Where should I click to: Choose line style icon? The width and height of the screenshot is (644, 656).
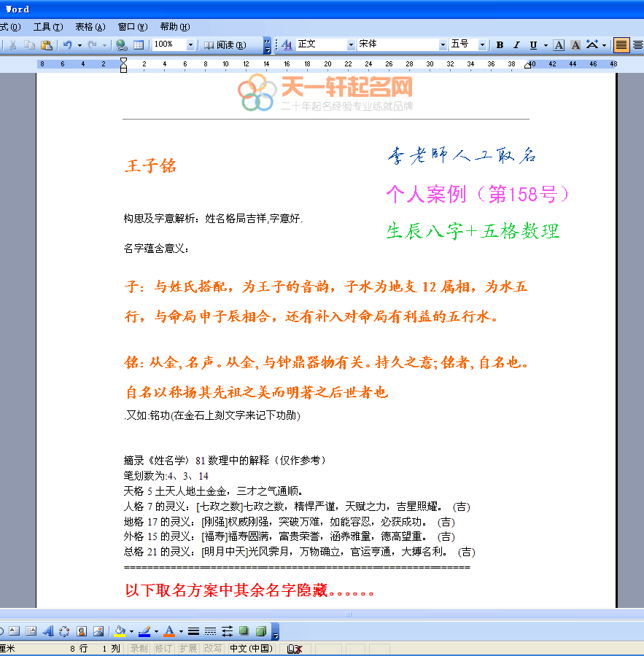tap(193, 631)
